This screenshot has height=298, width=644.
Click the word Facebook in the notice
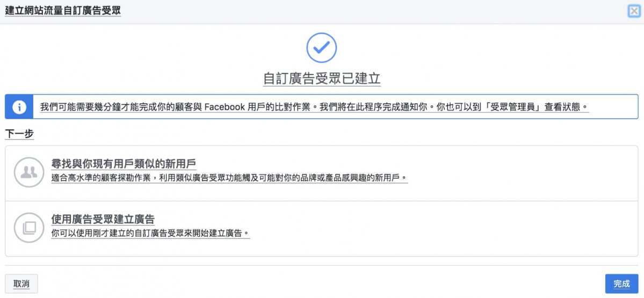coord(225,107)
